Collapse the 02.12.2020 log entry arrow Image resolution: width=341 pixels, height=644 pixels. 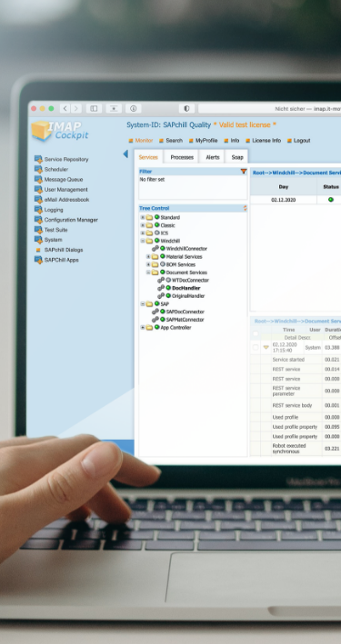[x=266, y=348]
